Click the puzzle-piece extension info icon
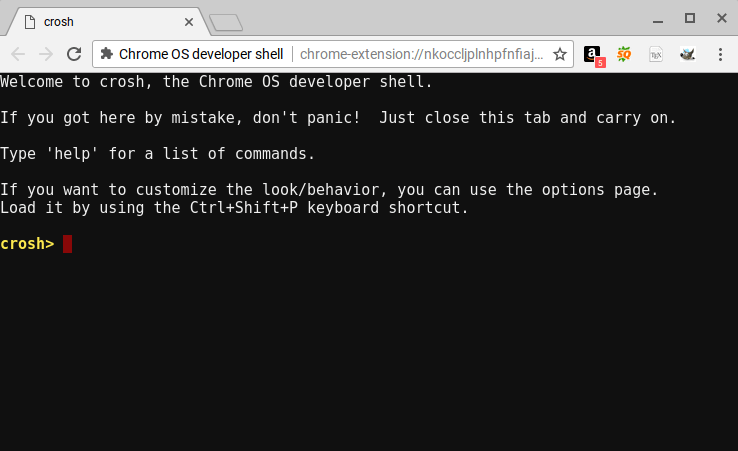Screen dimensions: 738x451 pyautogui.click(x=107, y=54)
